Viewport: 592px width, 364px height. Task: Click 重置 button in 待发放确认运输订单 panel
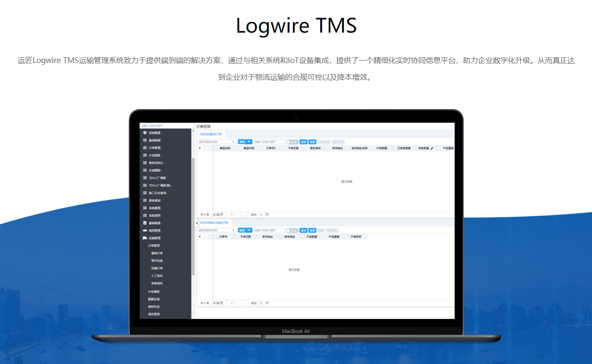(x=312, y=230)
